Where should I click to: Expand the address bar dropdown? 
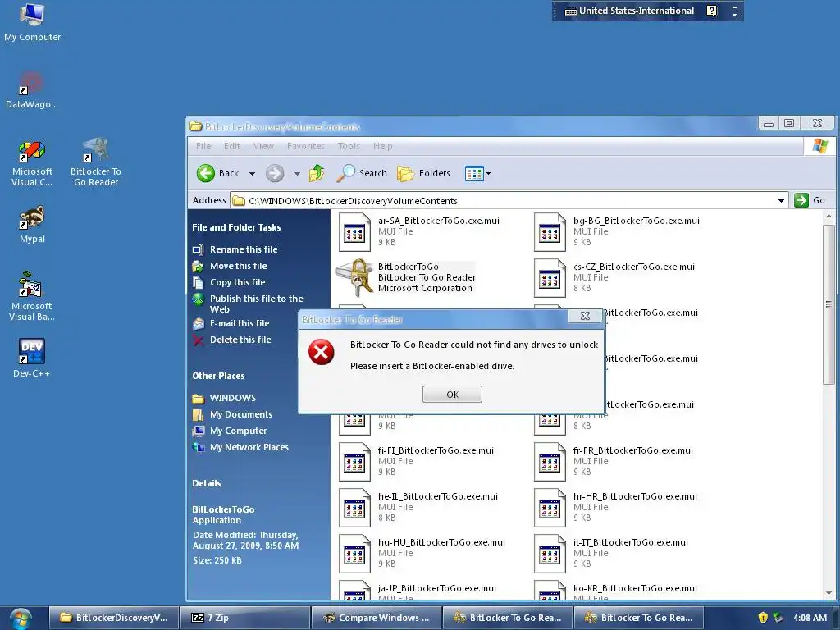781,200
